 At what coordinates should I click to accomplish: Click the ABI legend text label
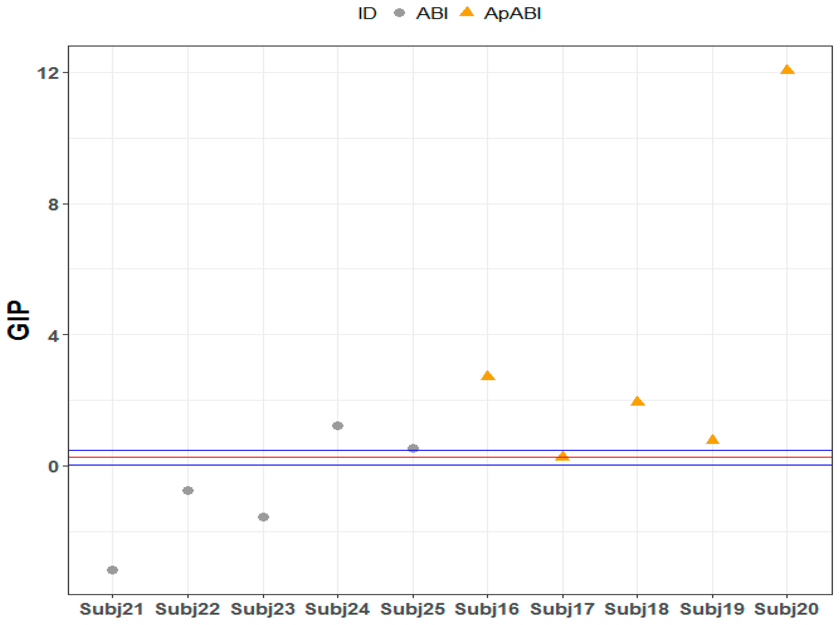[x=432, y=13]
